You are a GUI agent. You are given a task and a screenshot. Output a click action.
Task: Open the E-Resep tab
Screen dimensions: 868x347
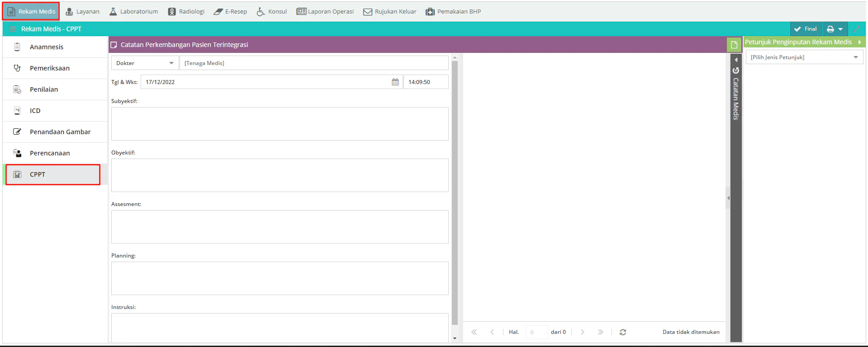click(230, 11)
